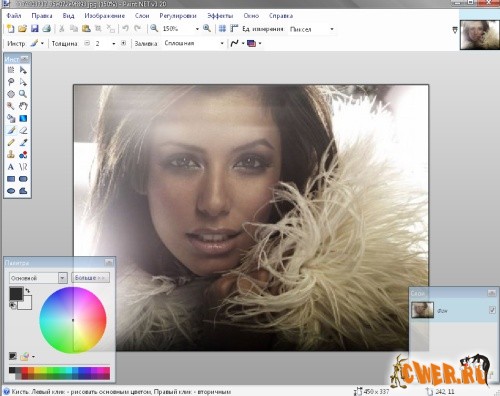The width and height of the screenshot is (500, 396).
Task: Select the Rectangle shape tool
Action: coord(11,179)
